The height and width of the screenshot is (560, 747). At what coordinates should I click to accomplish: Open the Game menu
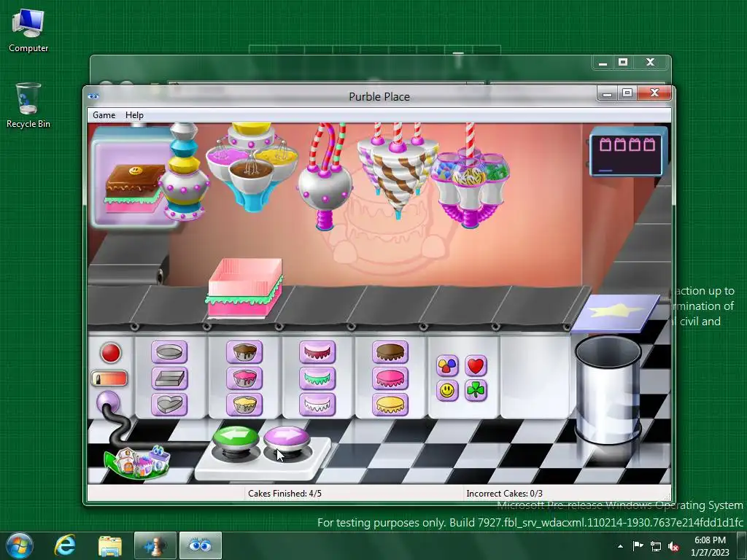(x=104, y=115)
